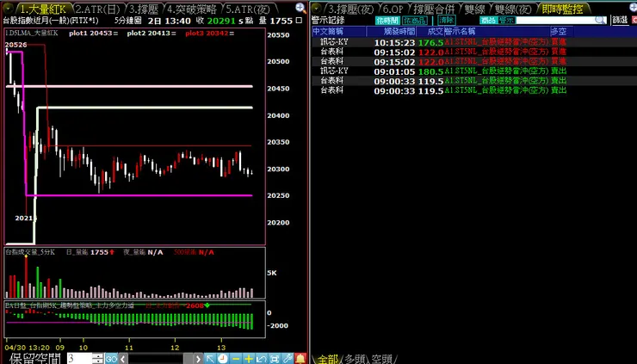
Task: Click the 篩選 filter button
Action: tap(620, 20)
